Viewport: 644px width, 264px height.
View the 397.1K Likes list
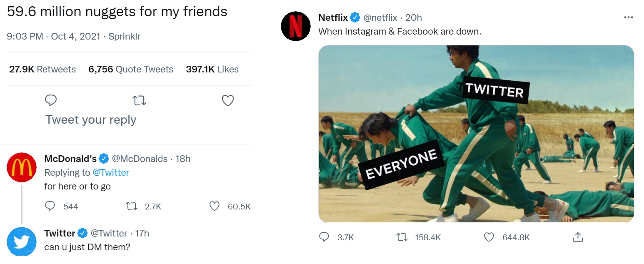click(212, 69)
